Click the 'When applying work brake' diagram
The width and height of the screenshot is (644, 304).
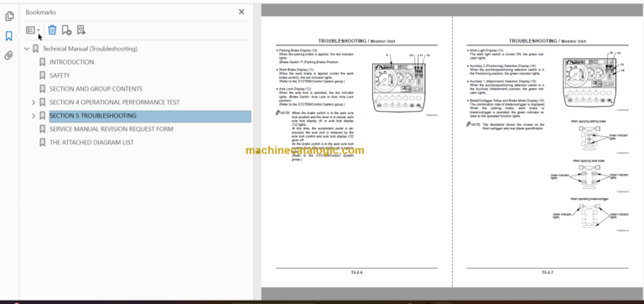[x=589, y=177]
